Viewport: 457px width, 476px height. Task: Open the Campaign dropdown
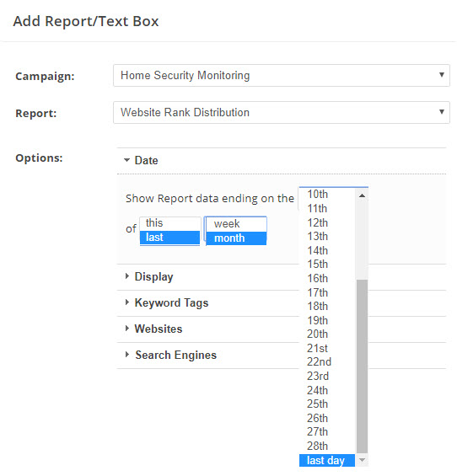tap(282, 75)
